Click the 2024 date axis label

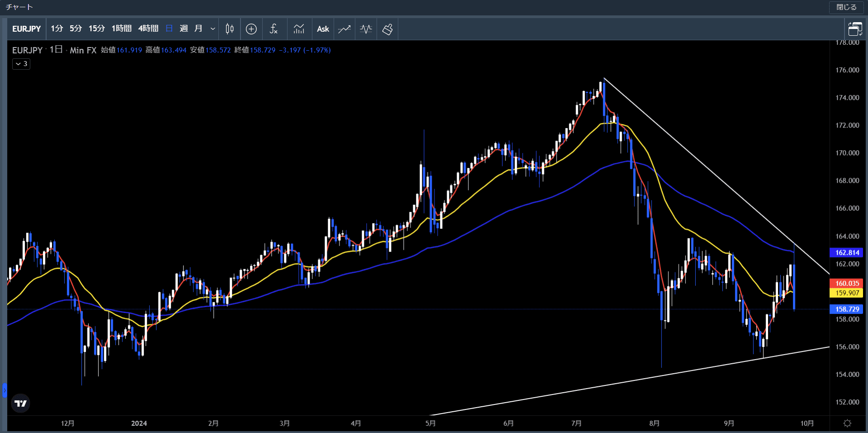(x=139, y=423)
